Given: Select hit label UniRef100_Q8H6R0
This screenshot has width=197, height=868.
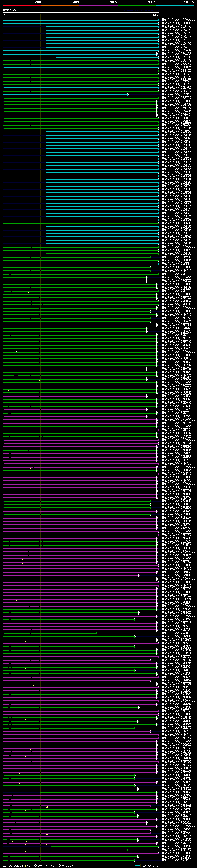Looking at the screenshot, I should [177, 321].
